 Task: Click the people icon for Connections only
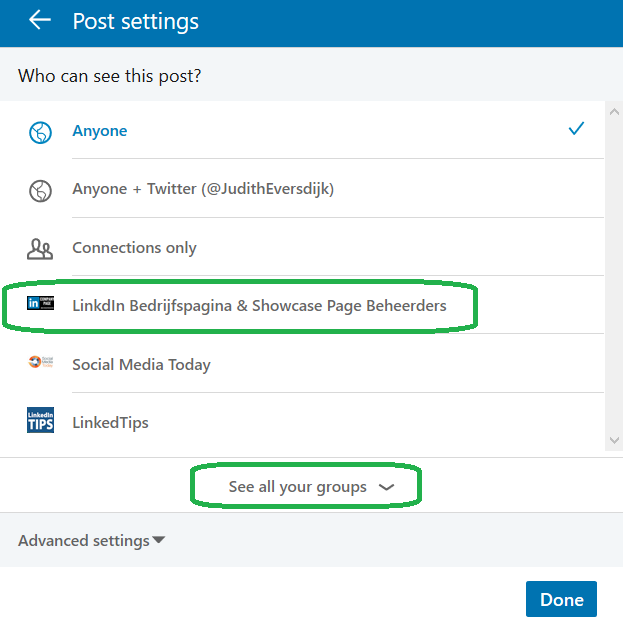[40, 249]
